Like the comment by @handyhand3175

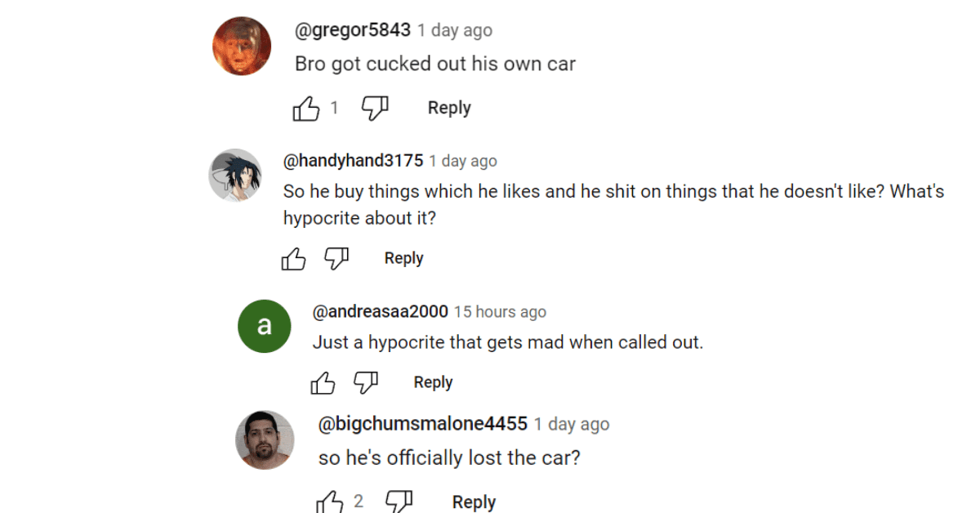click(x=293, y=259)
